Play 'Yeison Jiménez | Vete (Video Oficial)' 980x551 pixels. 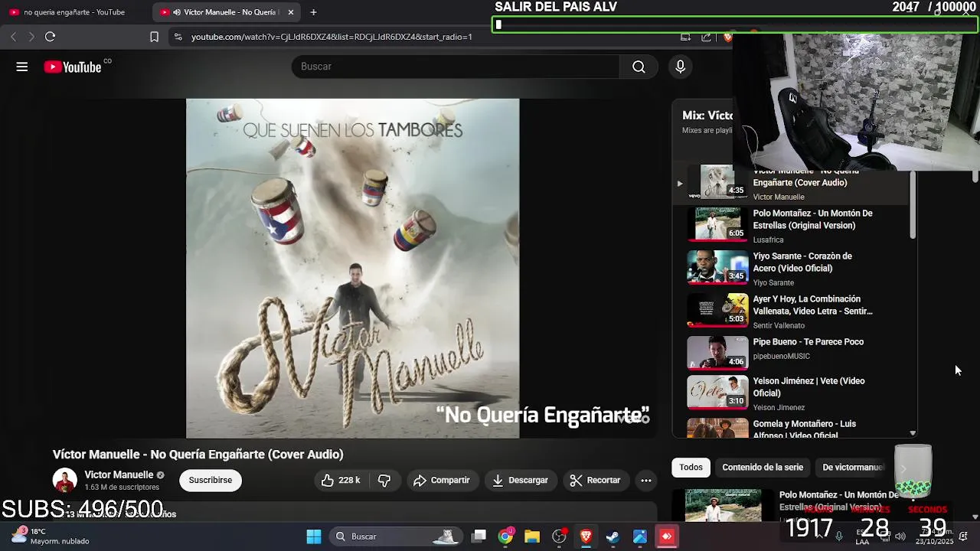(809, 387)
